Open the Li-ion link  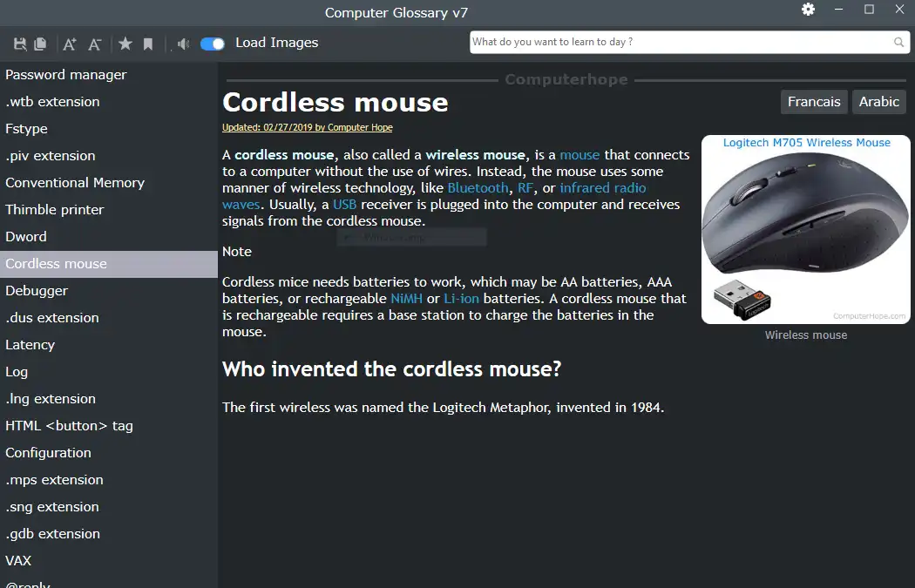[461, 298]
